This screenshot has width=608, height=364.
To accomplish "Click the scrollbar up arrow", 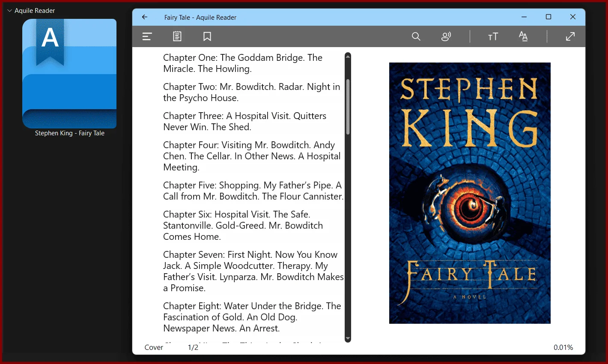I will tap(348, 56).
